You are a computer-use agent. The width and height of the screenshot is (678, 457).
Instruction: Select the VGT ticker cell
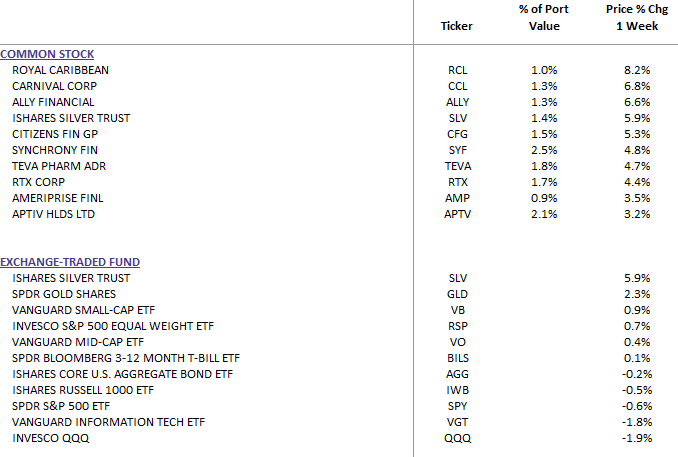[x=458, y=422]
